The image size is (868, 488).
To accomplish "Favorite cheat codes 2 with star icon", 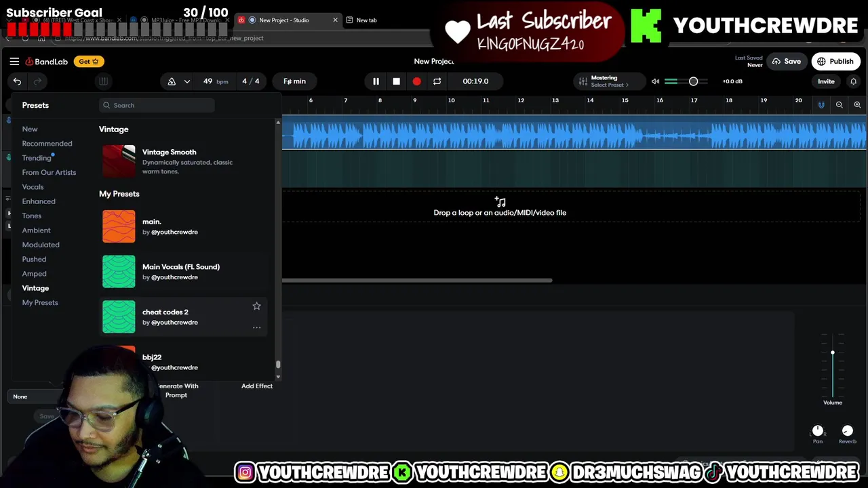I will [256, 306].
